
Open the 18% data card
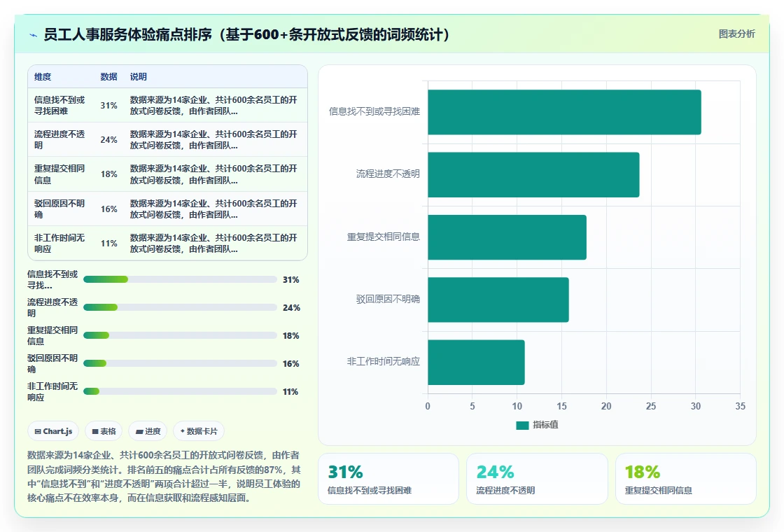click(x=685, y=479)
